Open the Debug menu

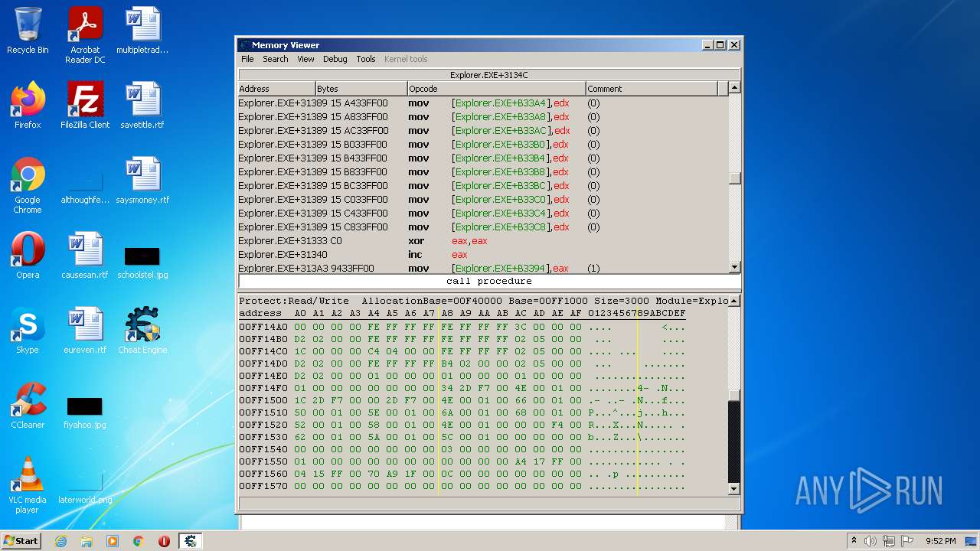[335, 59]
